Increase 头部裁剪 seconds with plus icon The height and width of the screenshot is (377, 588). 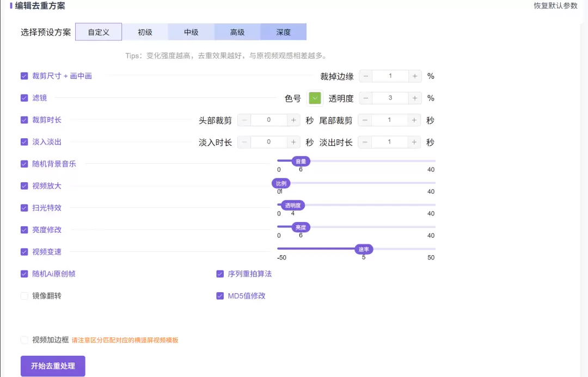[x=293, y=120]
